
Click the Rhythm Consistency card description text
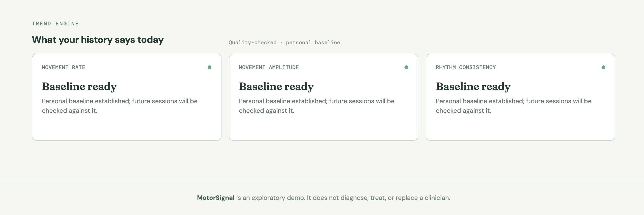click(x=514, y=106)
